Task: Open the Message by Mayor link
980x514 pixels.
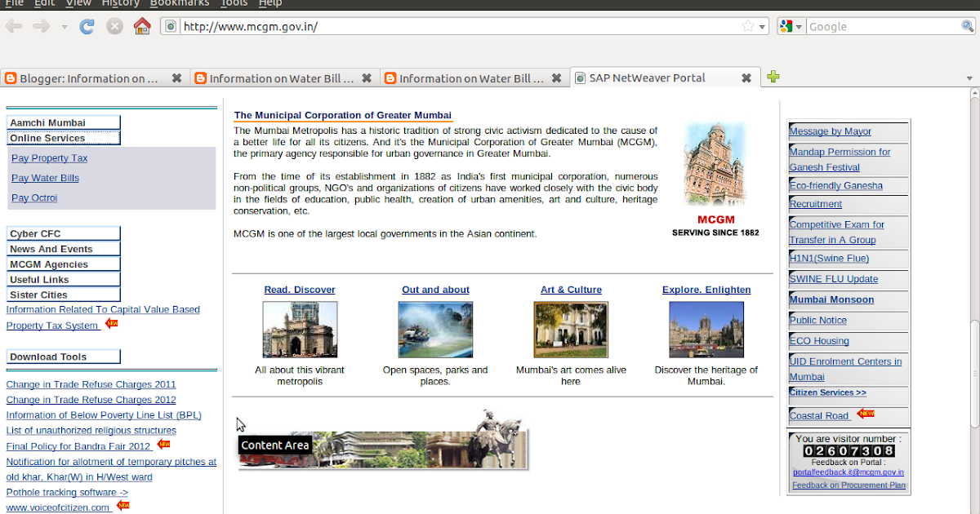Action: [830, 131]
